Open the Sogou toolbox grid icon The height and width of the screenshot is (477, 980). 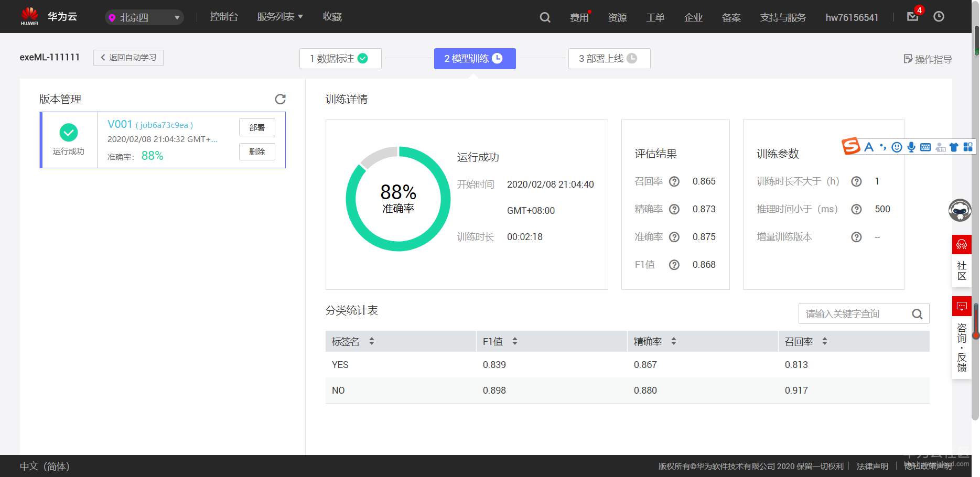[x=967, y=147]
